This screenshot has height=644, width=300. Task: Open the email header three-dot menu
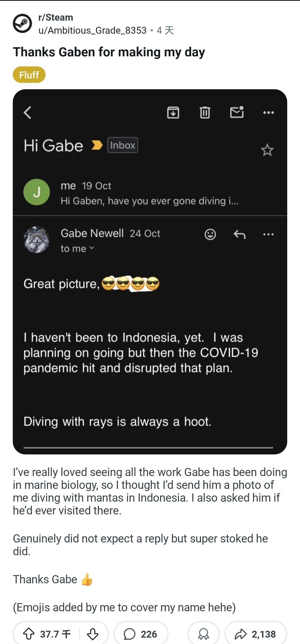[269, 113]
